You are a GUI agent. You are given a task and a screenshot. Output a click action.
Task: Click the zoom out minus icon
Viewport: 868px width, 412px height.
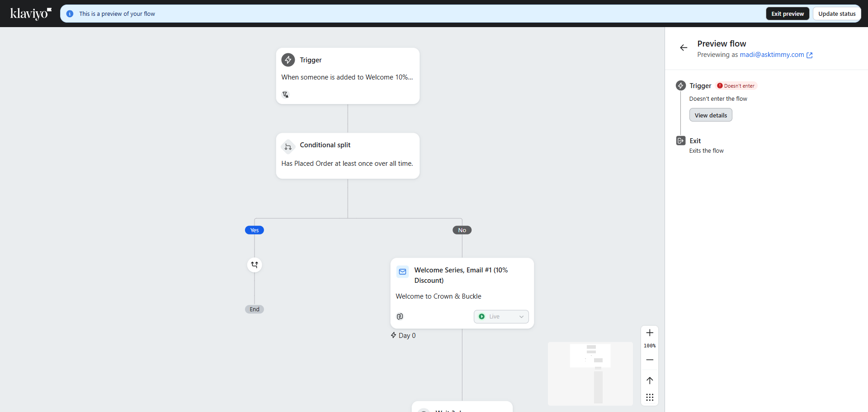point(650,360)
